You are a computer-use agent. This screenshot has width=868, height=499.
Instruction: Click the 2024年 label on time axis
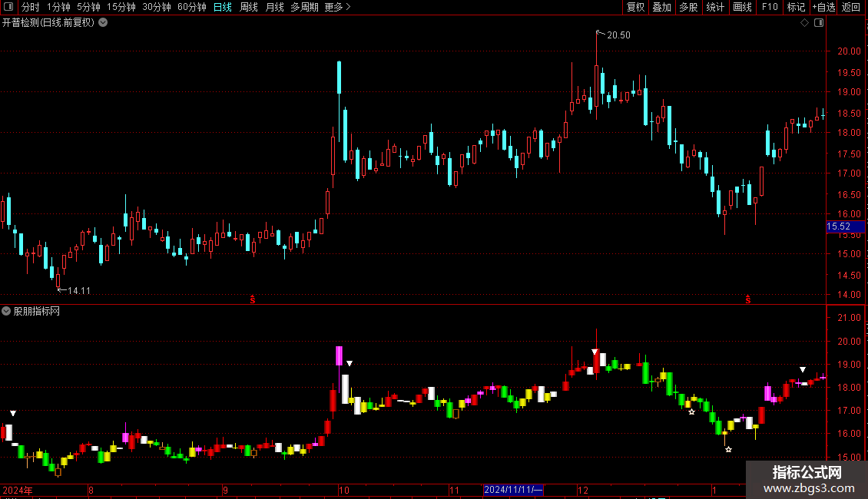(18, 490)
